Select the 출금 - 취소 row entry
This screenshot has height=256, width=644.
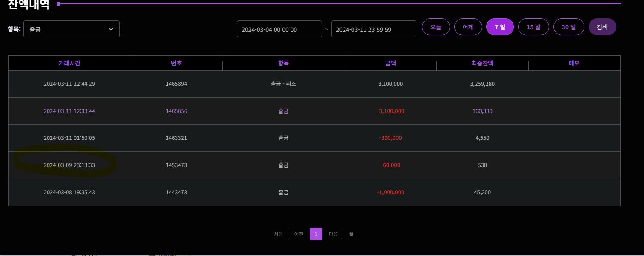[x=283, y=84]
